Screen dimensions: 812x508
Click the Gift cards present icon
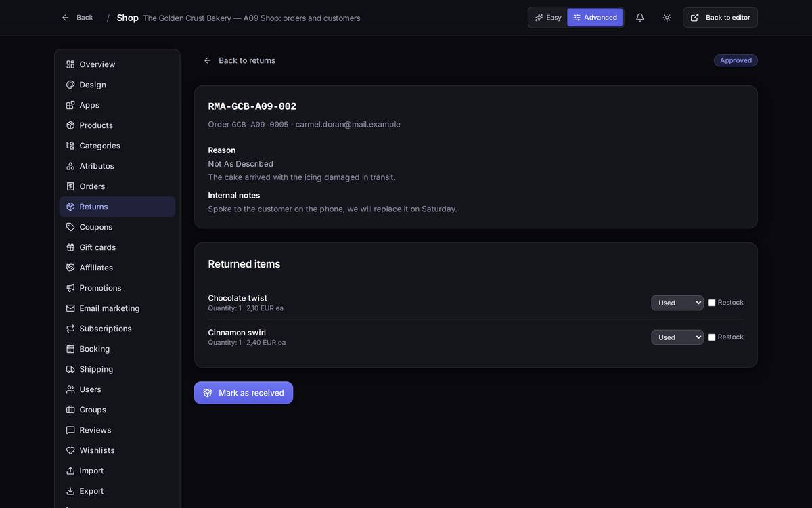(x=70, y=247)
